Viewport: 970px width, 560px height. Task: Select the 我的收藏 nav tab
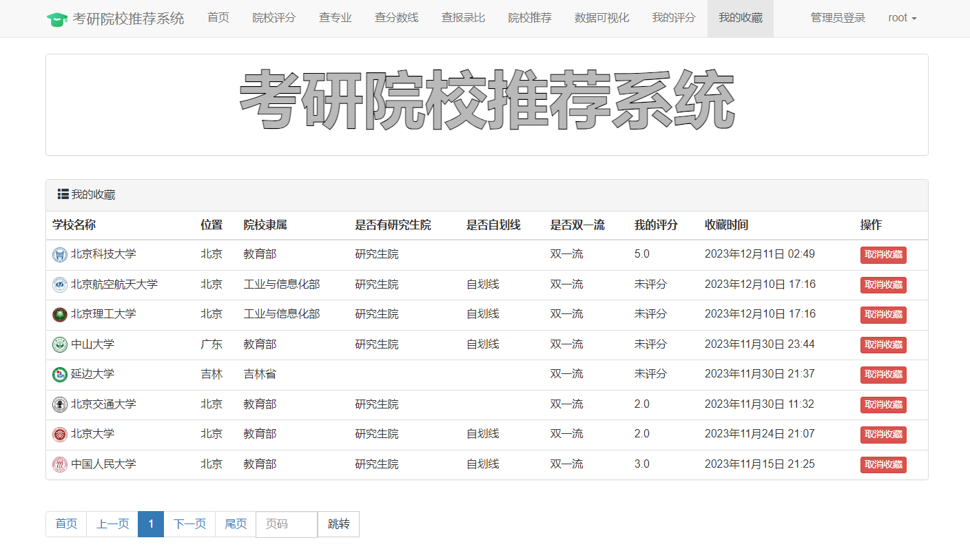click(741, 18)
